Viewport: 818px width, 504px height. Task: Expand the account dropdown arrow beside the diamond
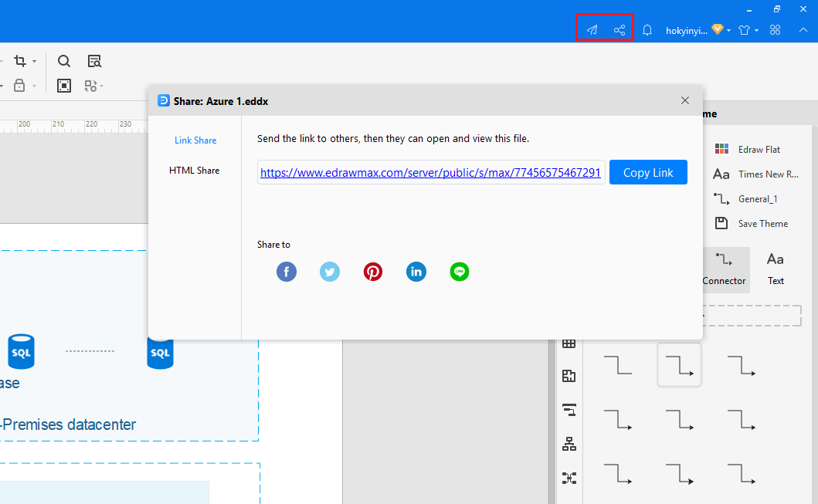click(729, 30)
